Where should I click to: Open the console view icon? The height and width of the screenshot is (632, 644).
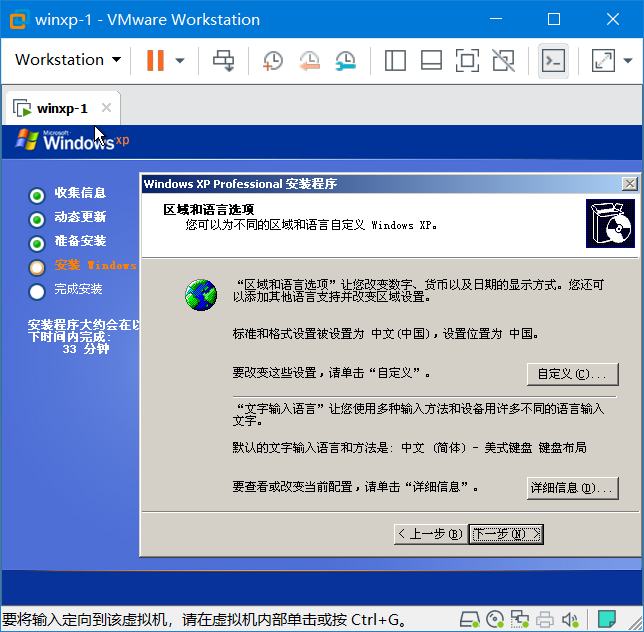pos(553,61)
